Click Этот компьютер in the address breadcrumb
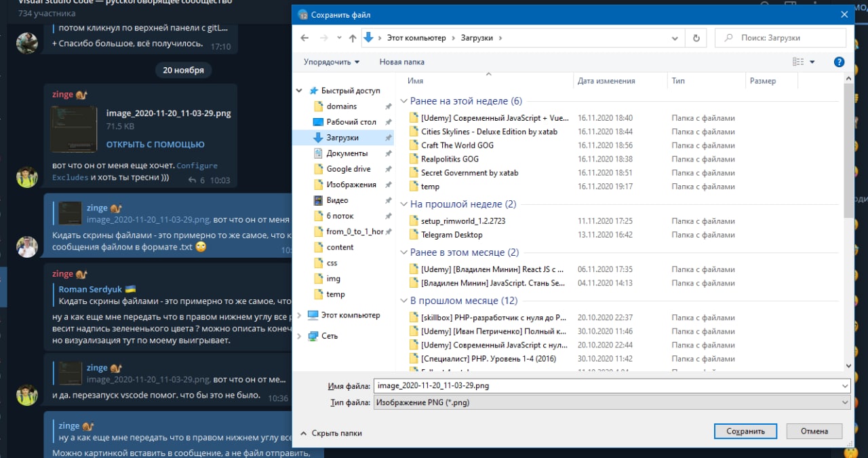The width and height of the screenshot is (868, 458). tap(416, 38)
